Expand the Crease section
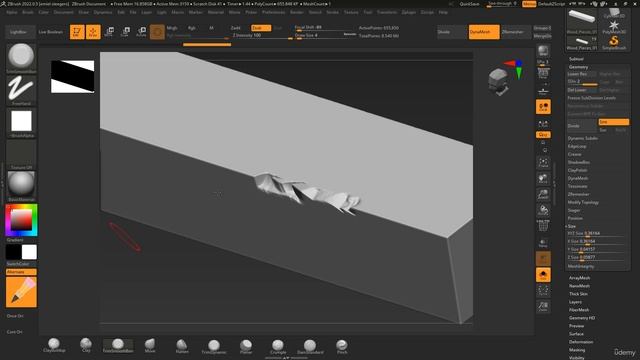Viewport: 640px width, 360px height. [x=574, y=154]
